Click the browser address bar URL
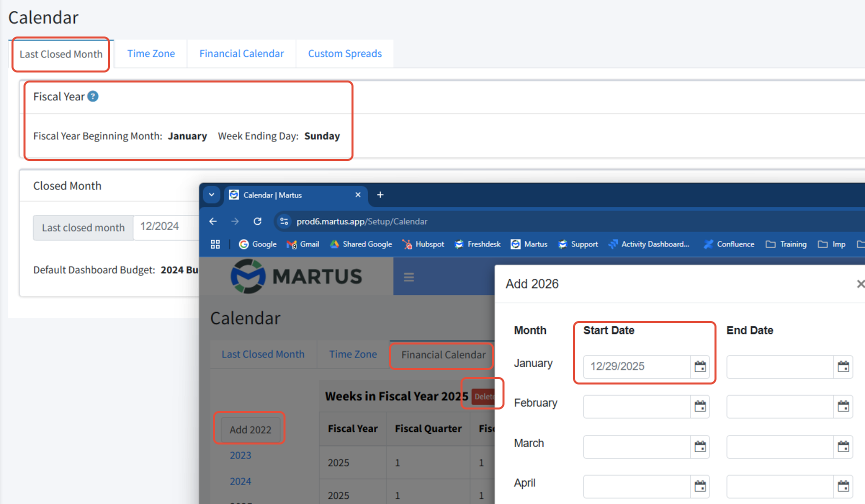 tap(362, 221)
